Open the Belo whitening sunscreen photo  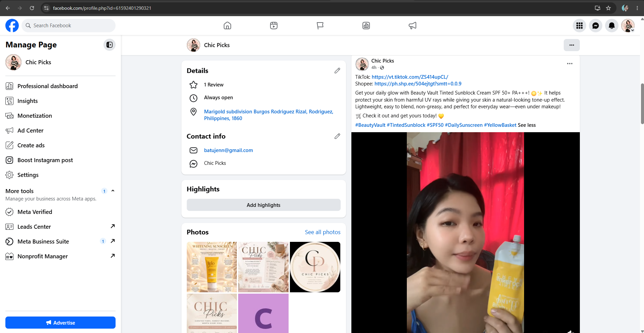pyautogui.click(x=212, y=267)
